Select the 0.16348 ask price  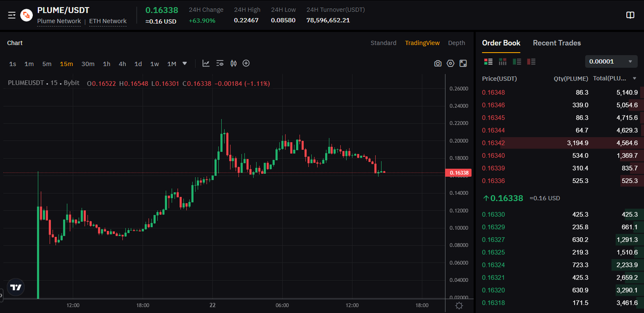tap(493, 92)
